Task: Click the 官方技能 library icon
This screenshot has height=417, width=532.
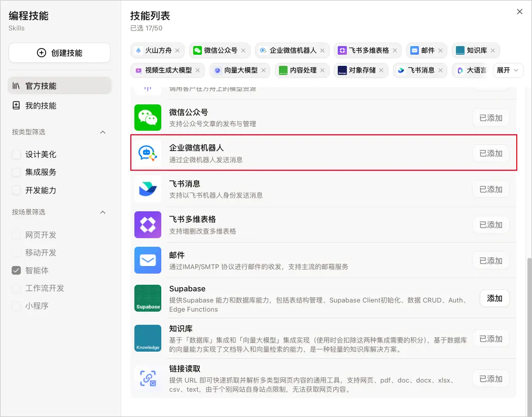Action: [x=16, y=86]
